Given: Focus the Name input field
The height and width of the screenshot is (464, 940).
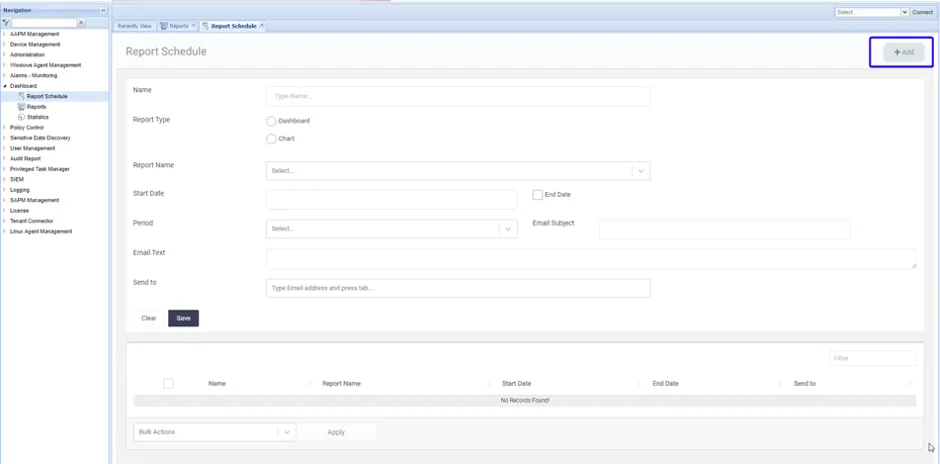Looking at the screenshot, I should [x=458, y=96].
